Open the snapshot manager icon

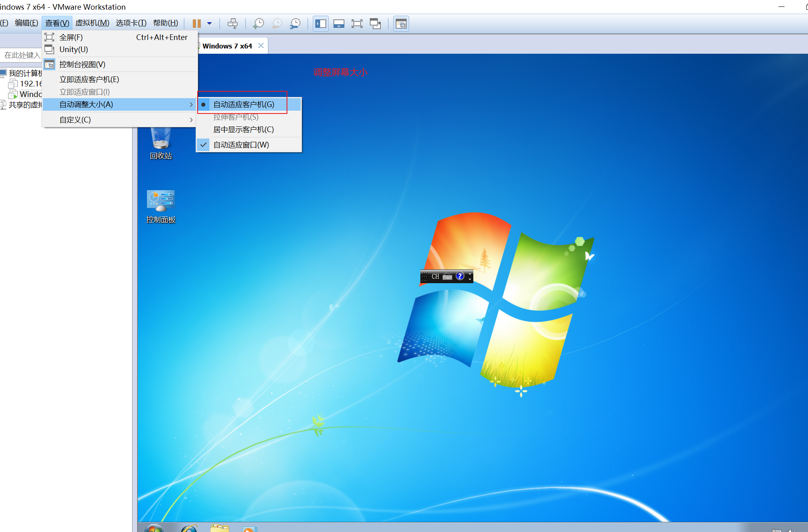[295, 23]
